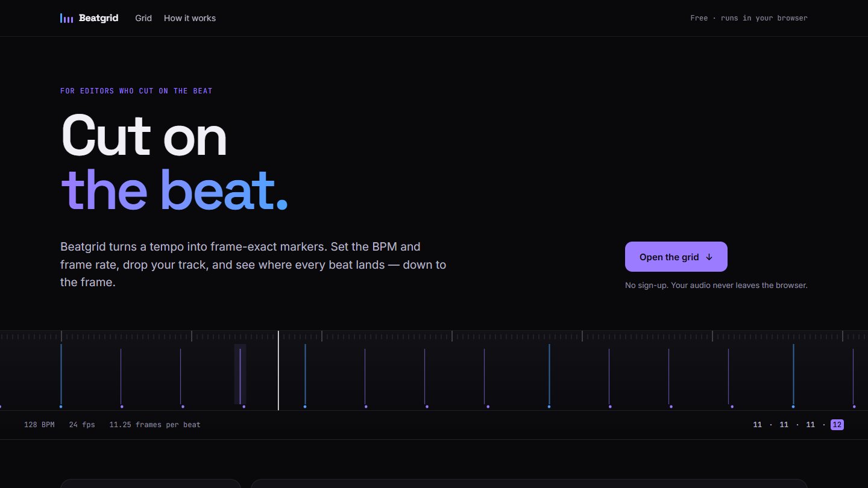Screen dimensions: 868x488
Task: Click the FOR EDITORS WHO CUT ON THE BEAT label
Action: pos(136,91)
